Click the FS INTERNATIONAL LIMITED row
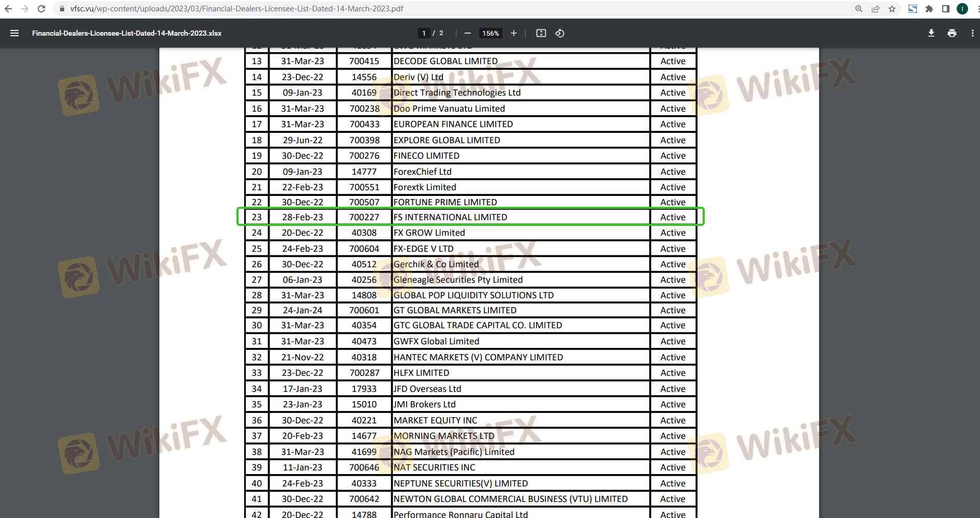The width and height of the screenshot is (980, 518). point(450,217)
